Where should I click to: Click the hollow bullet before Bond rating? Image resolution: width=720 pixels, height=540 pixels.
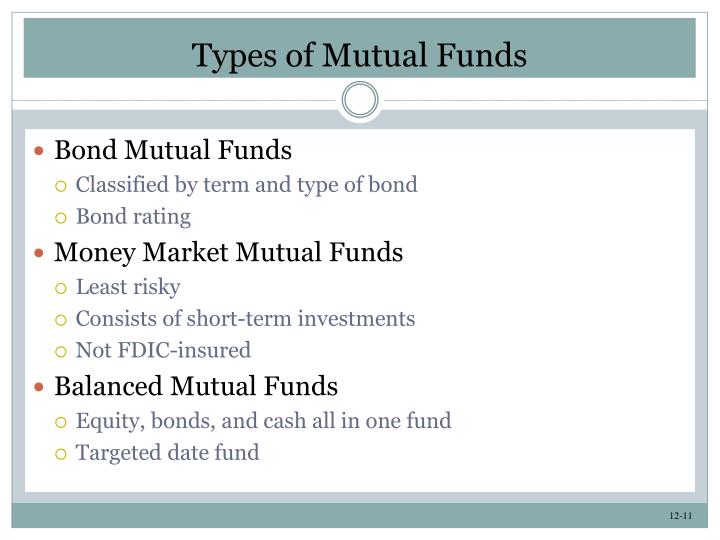pyautogui.click(x=61, y=218)
